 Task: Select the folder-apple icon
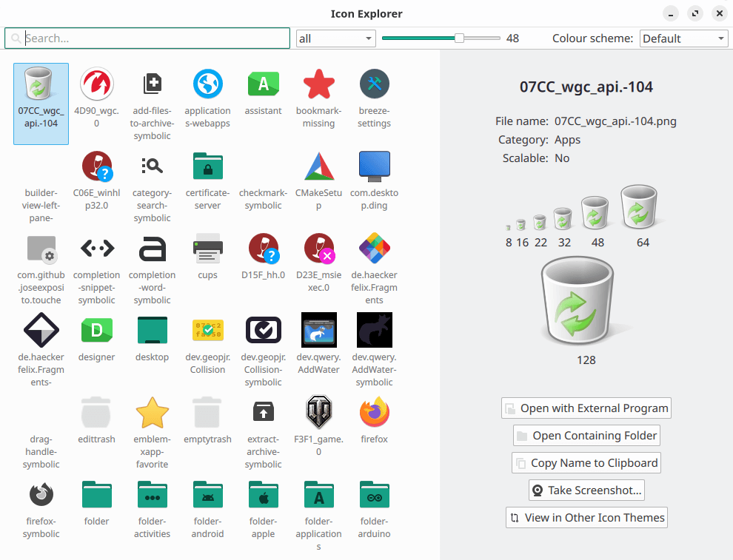(263, 495)
